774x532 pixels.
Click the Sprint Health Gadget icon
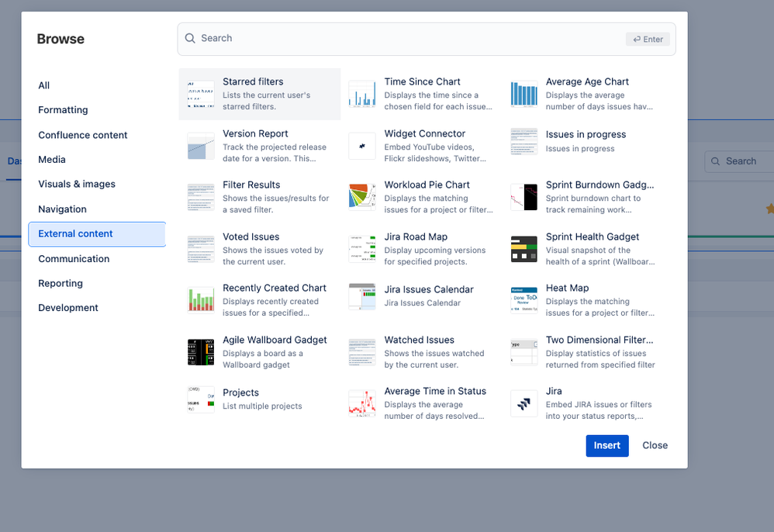[523, 249]
